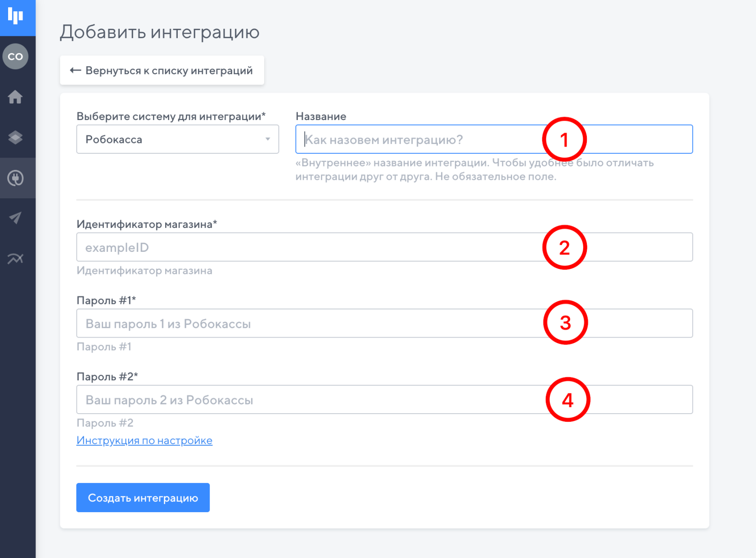Click the Идентификатор магазина input with exampleID
This screenshot has width=756, height=558.
click(x=306, y=247)
